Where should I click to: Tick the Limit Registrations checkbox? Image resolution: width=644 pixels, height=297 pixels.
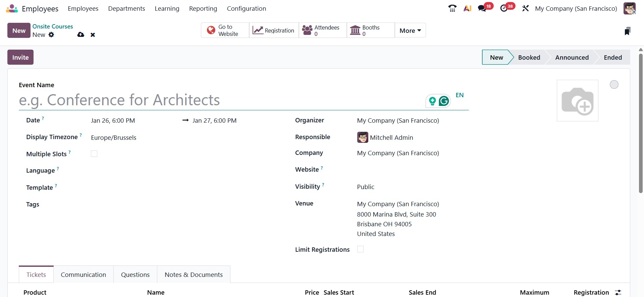click(x=360, y=249)
